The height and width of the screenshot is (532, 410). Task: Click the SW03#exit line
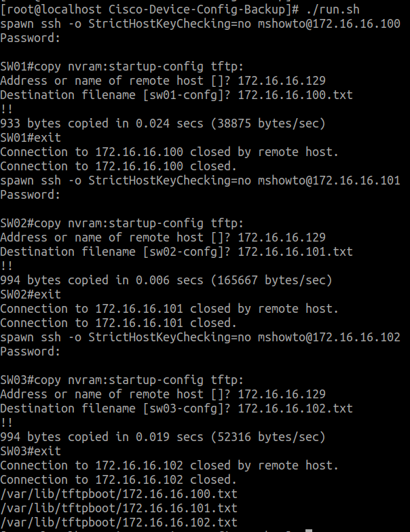31,451
